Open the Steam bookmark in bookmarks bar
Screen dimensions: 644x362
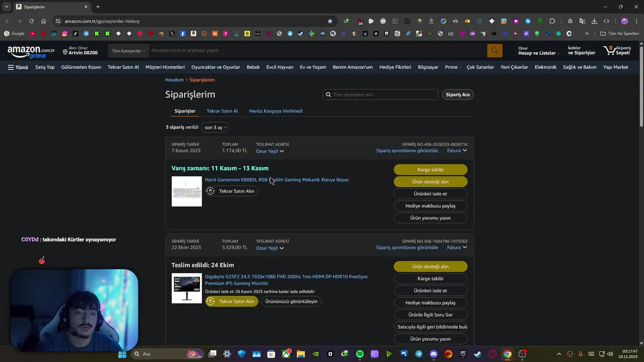[x=300, y=34]
